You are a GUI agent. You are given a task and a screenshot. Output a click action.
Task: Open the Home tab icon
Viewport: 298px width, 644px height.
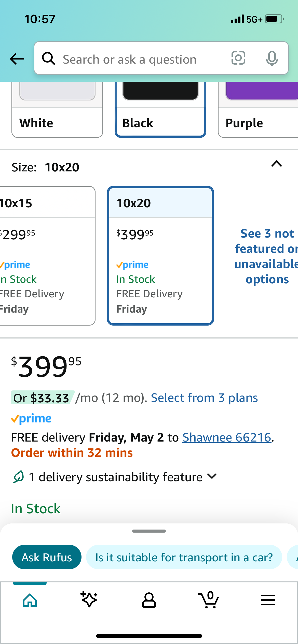click(x=30, y=600)
